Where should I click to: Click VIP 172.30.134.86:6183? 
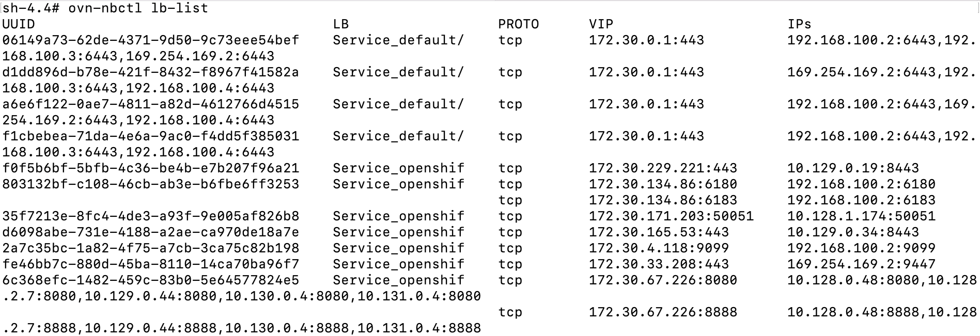click(663, 200)
